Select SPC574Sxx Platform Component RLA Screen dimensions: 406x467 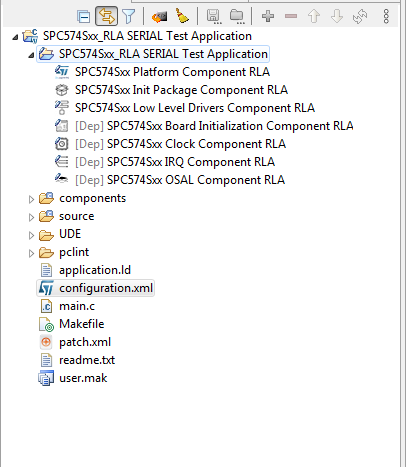click(162, 72)
